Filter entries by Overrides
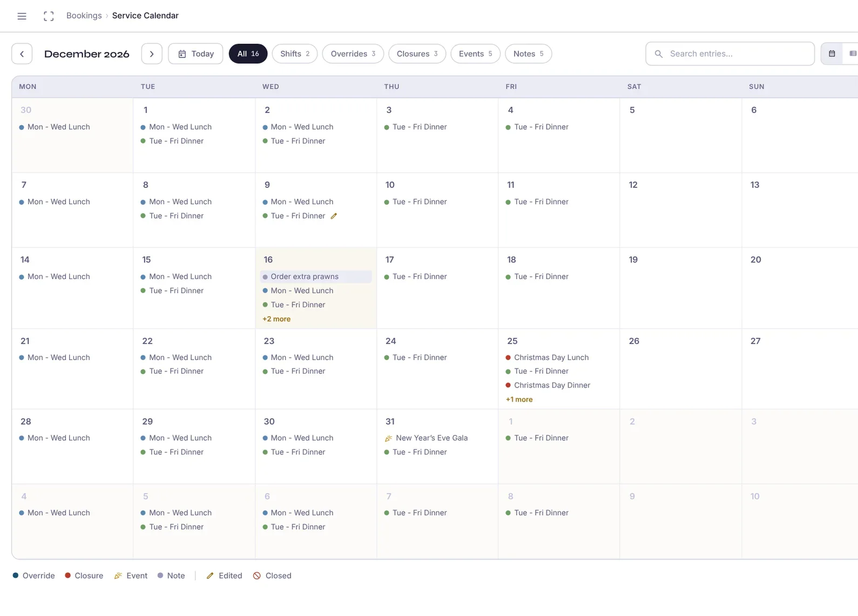 353,54
